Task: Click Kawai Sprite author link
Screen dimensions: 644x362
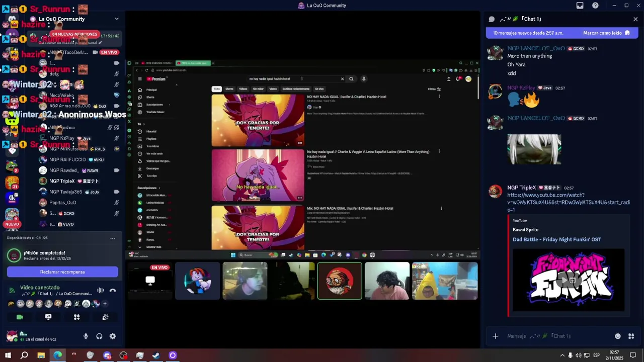Action: [x=525, y=230]
